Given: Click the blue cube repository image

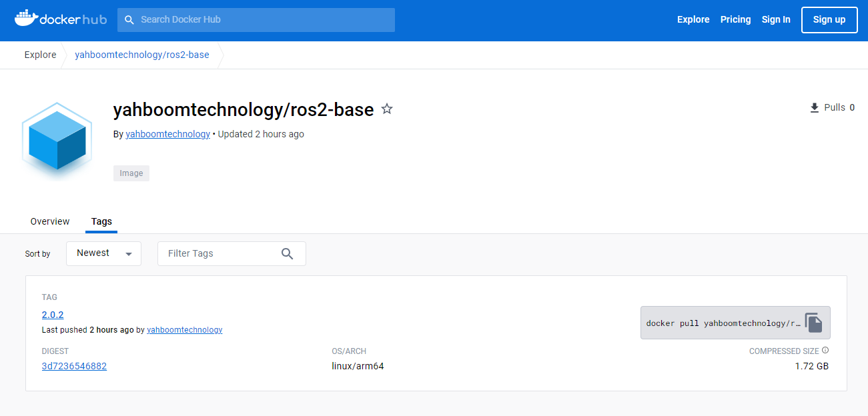Looking at the screenshot, I should pyautogui.click(x=57, y=140).
